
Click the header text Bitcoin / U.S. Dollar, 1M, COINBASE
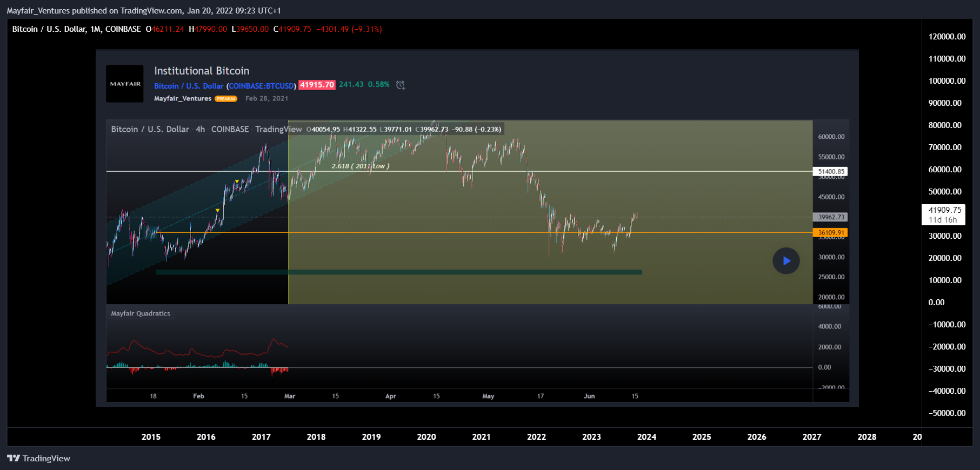click(x=76, y=29)
